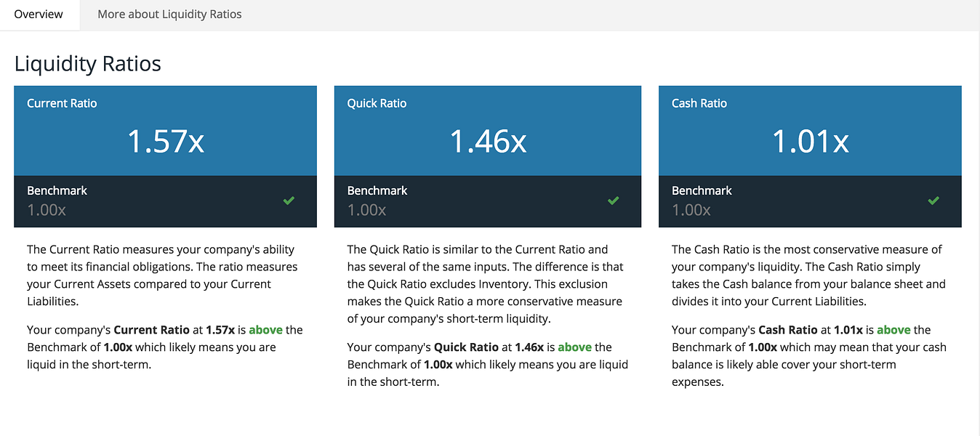Select the Quick Ratio card title

377,103
